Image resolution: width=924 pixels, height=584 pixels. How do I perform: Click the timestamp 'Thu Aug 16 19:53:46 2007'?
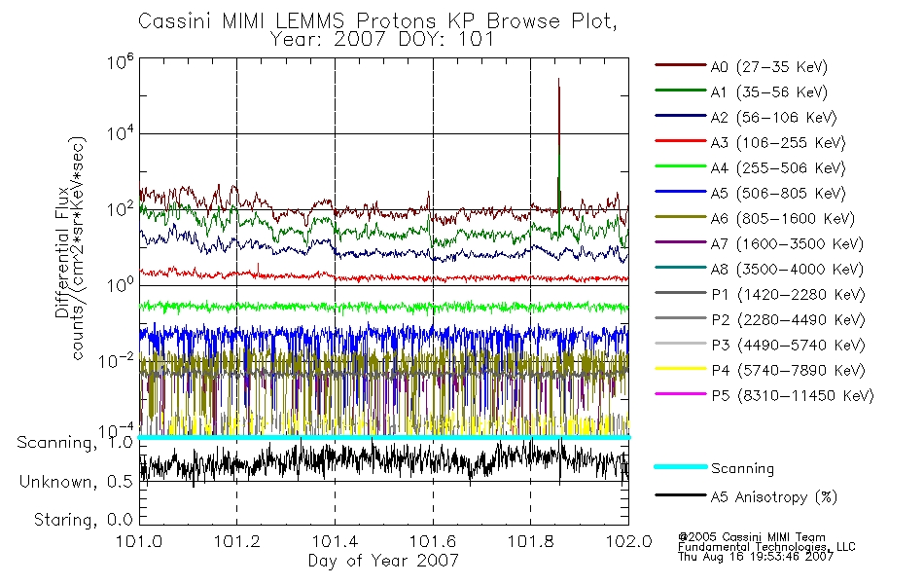coord(756,557)
